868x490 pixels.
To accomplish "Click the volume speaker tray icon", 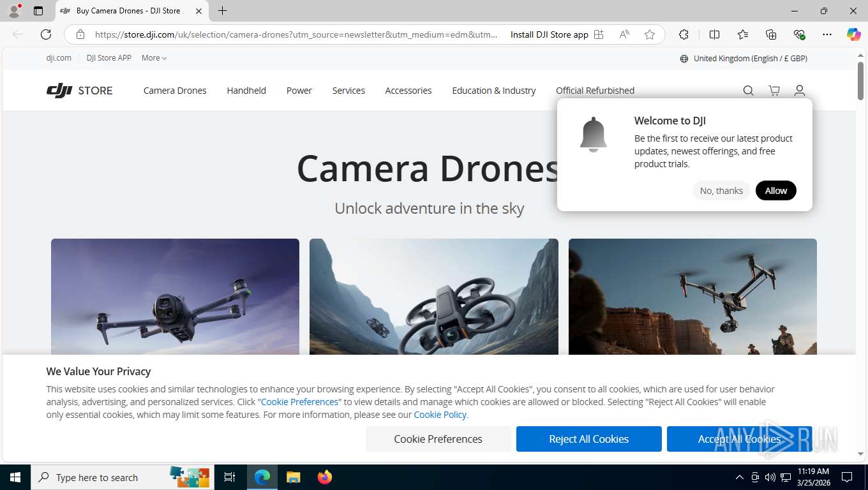I will pyautogui.click(x=770, y=477).
